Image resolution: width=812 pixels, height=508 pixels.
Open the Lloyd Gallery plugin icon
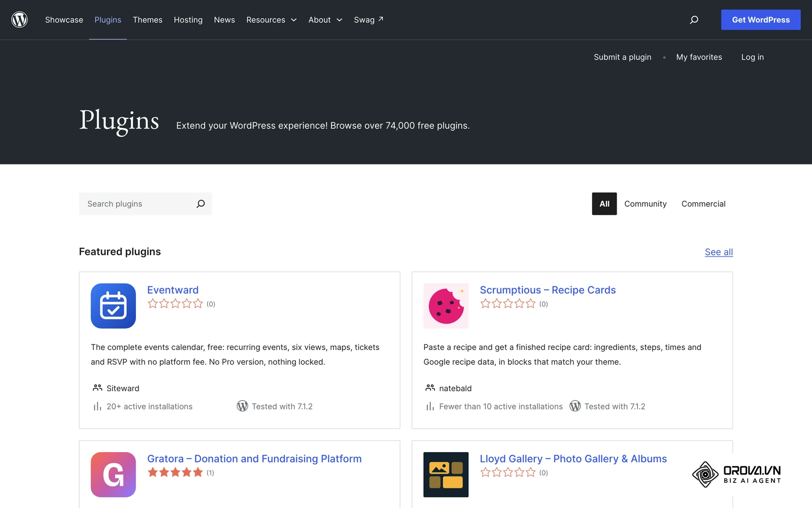(446, 474)
